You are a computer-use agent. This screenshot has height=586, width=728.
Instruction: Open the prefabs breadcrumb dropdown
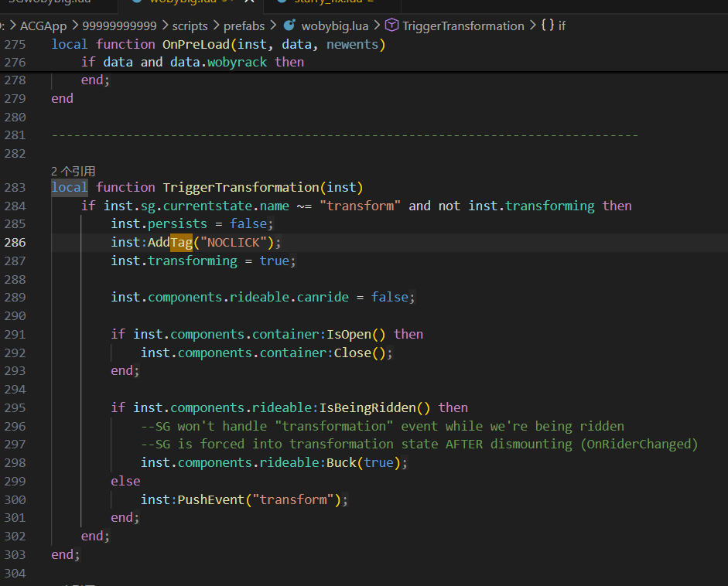tap(244, 26)
